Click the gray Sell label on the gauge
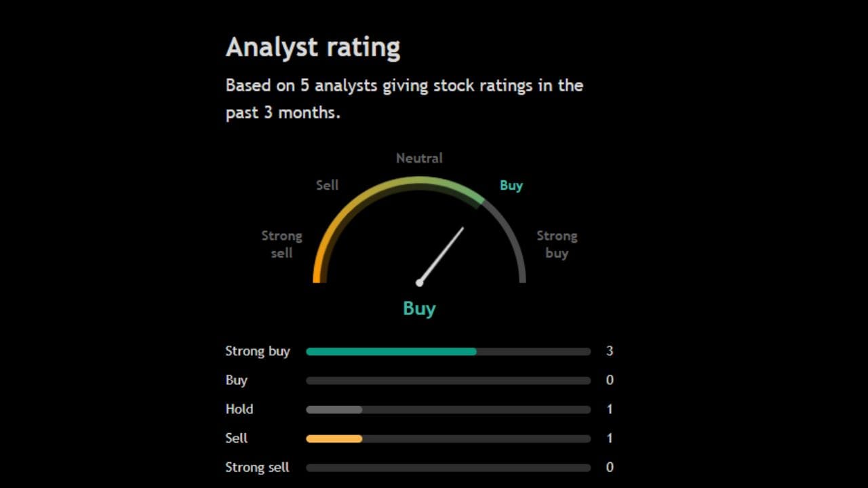868x488 pixels. coord(327,185)
